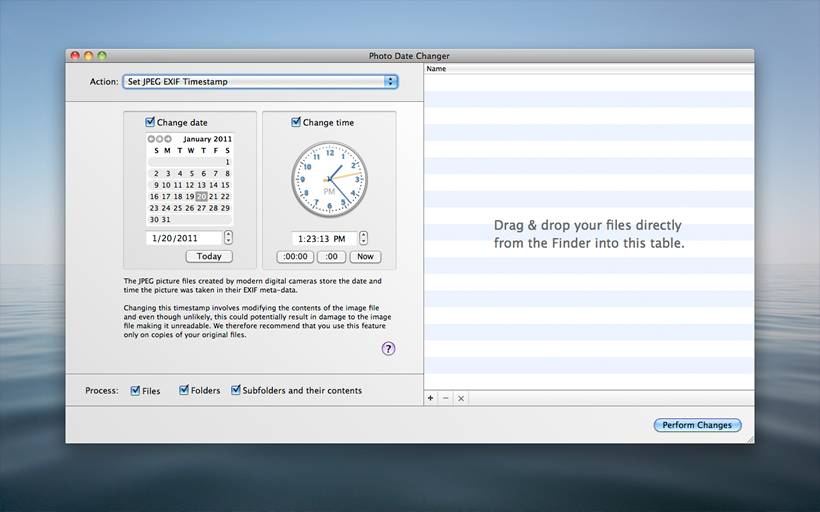Image resolution: width=820 pixels, height=512 pixels.
Task: Select day 22 in the calendar
Action: 225,197
